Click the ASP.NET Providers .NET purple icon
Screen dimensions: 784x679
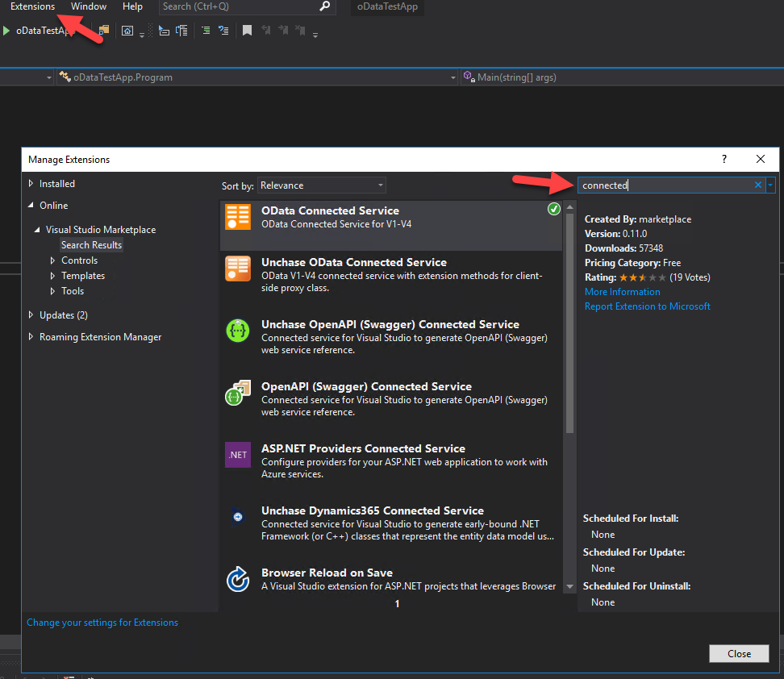click(x=238, y=455)
